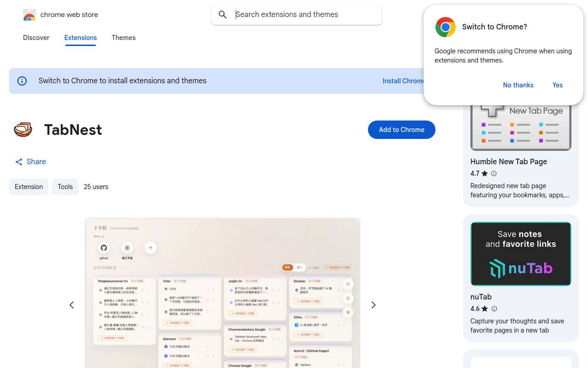Screen dimensions: 588x368
Task: Dismiss popup with No thanks
Action: tap(518, 85)
